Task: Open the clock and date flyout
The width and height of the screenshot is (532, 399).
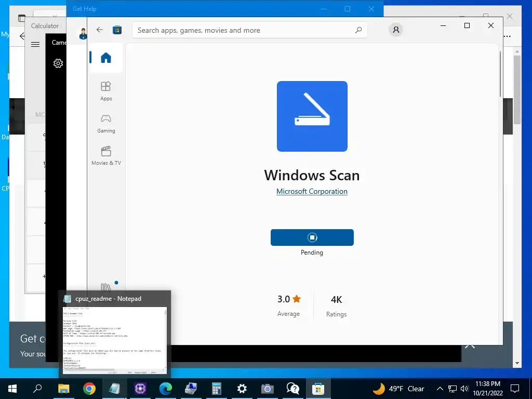Action: pos(488,389)
